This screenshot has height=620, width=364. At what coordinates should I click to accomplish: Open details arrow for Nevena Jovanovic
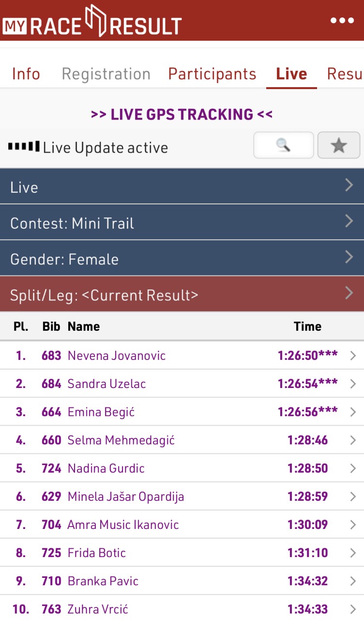[x=353, y=356]
